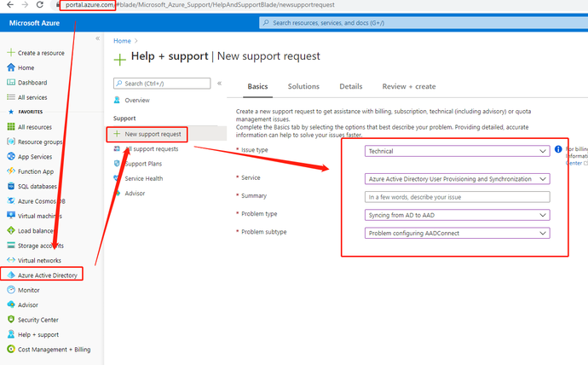Click the Virtual networks icon
Image resolution: width=588 pixels, height=365 pixels.
(x=11, y=260)
